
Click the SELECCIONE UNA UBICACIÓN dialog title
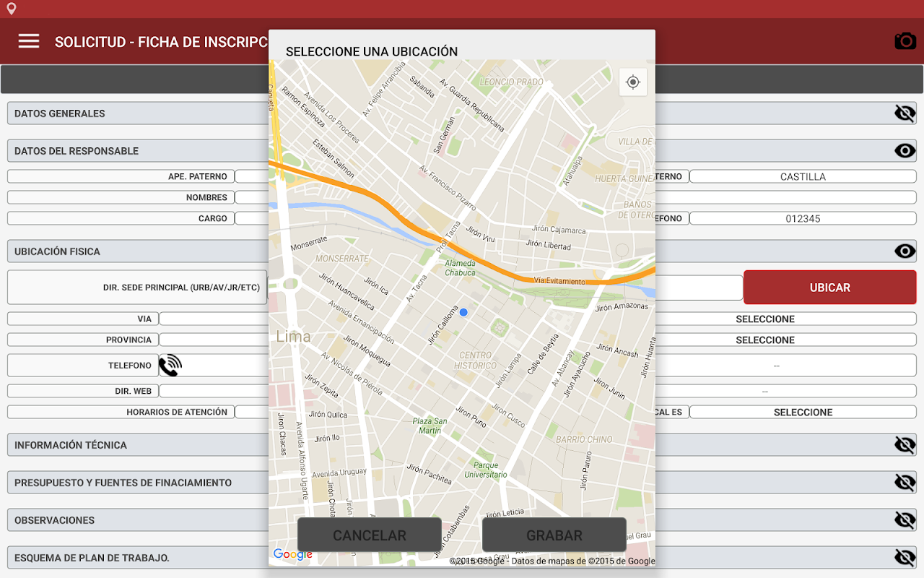[x=372, y=51]
